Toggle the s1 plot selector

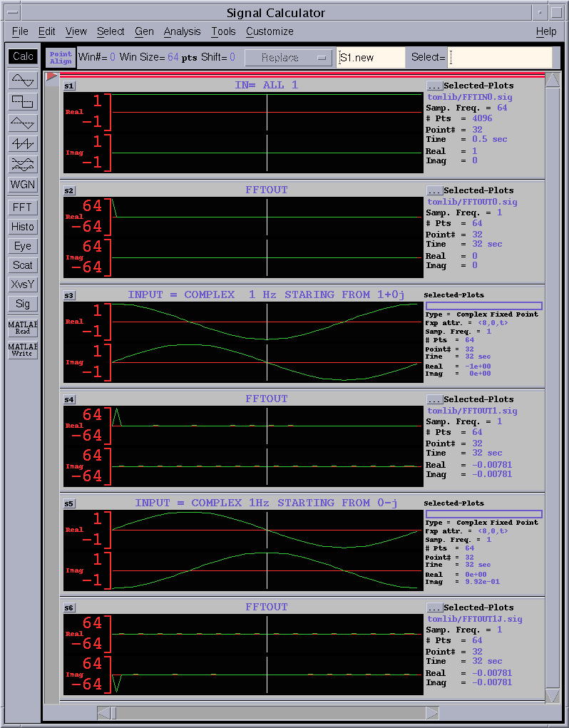(69, 86)
